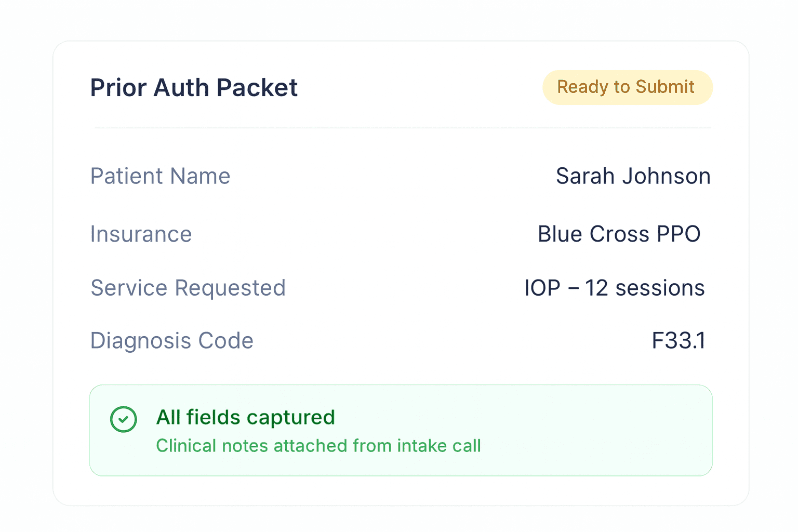Click the Insurance field label
The image size is (798, 532).
click(x=141, y=234)
